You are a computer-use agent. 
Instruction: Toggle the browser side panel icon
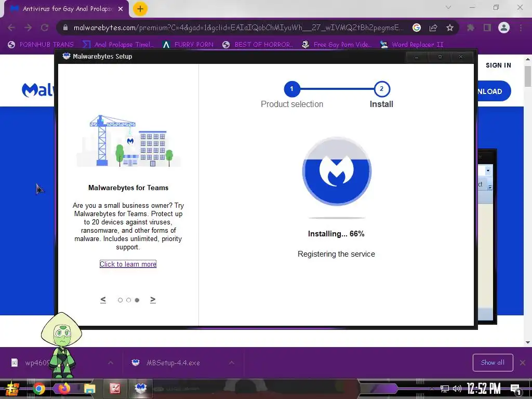click(487, 28)
